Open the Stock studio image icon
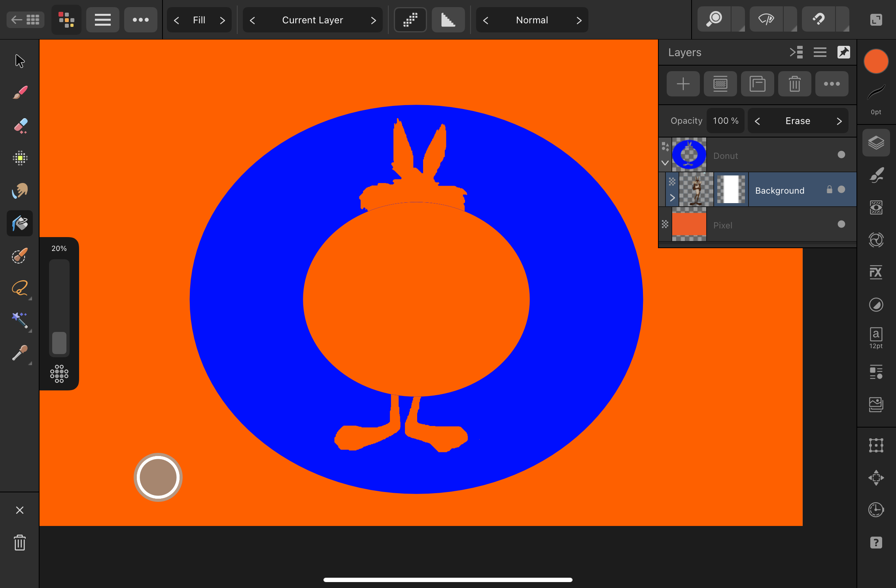 click(876, 404)
